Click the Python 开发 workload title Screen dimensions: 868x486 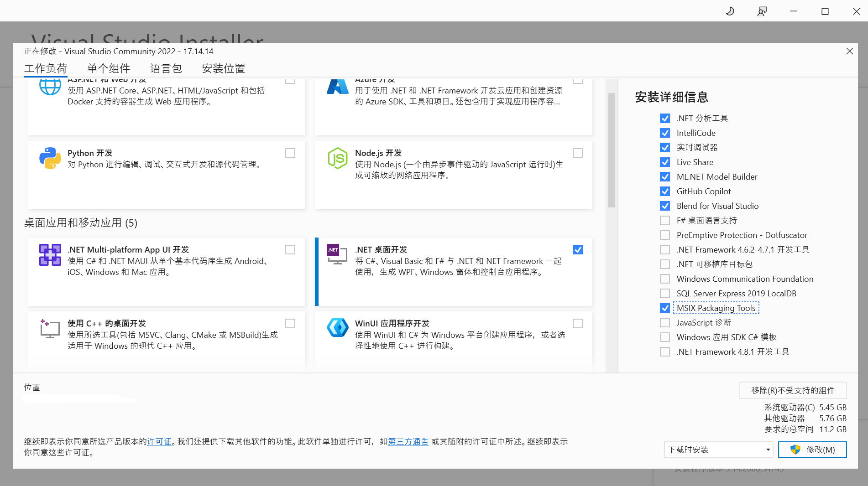(x=90, y=153)
